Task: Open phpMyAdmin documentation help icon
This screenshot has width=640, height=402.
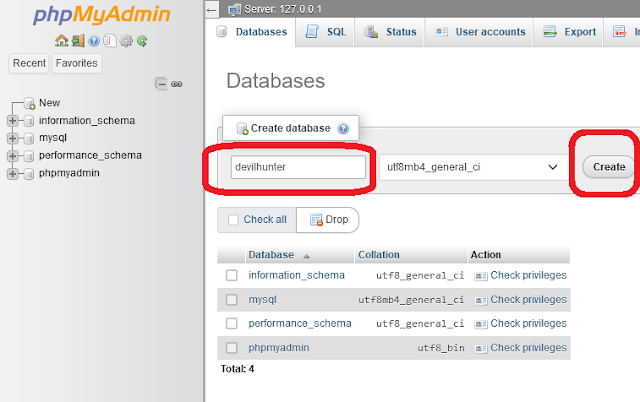Action: [94, 41]
